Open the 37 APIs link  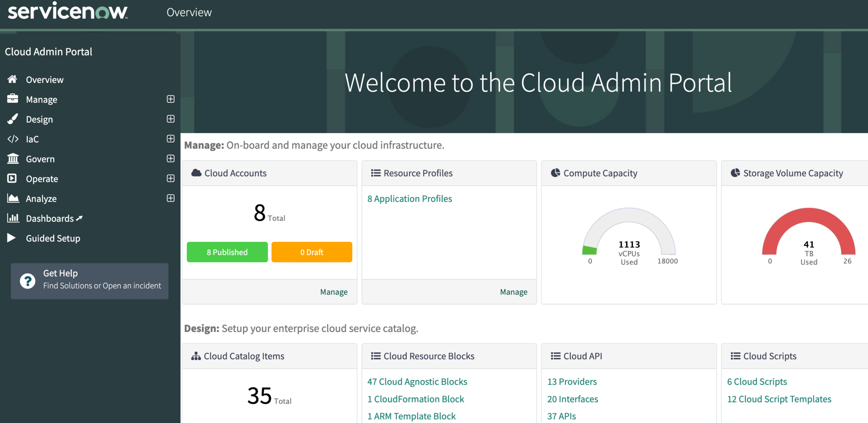562,416
